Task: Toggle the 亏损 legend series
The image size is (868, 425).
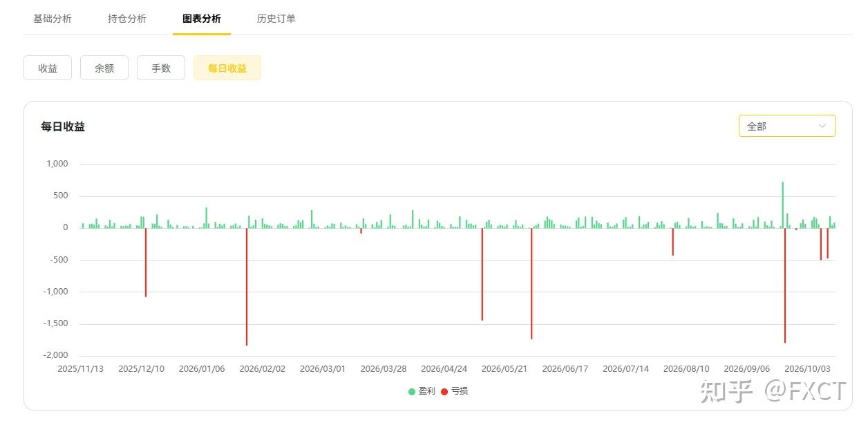Action: (x=454, y=391)
